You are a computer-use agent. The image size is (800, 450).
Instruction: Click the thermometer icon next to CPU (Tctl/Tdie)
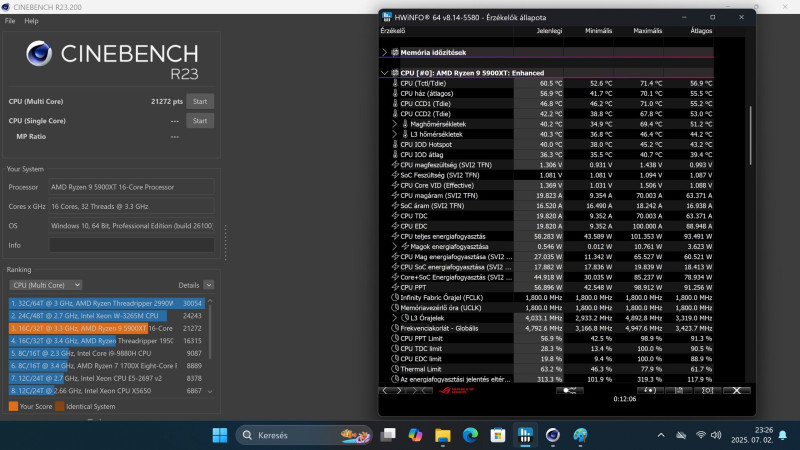coord(395,83)
